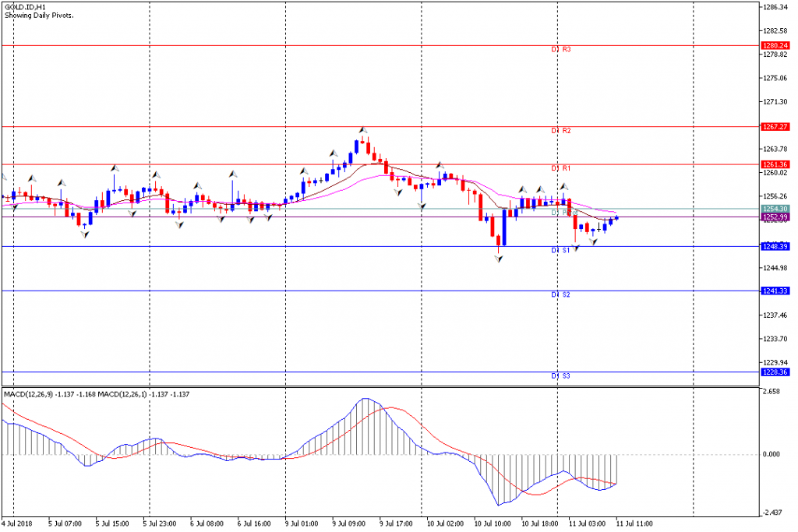Viewport: 798px width, 532px height.
Task: Select the '10 Jul 10:00' time label
Action: click(493, 524)
